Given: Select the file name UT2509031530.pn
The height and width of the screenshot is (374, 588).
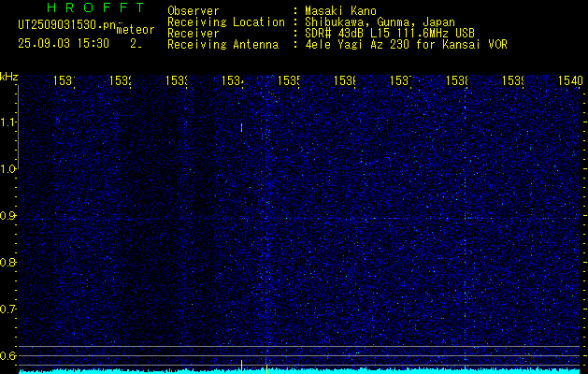Looking at the screenshot, I should click(66, 25).
